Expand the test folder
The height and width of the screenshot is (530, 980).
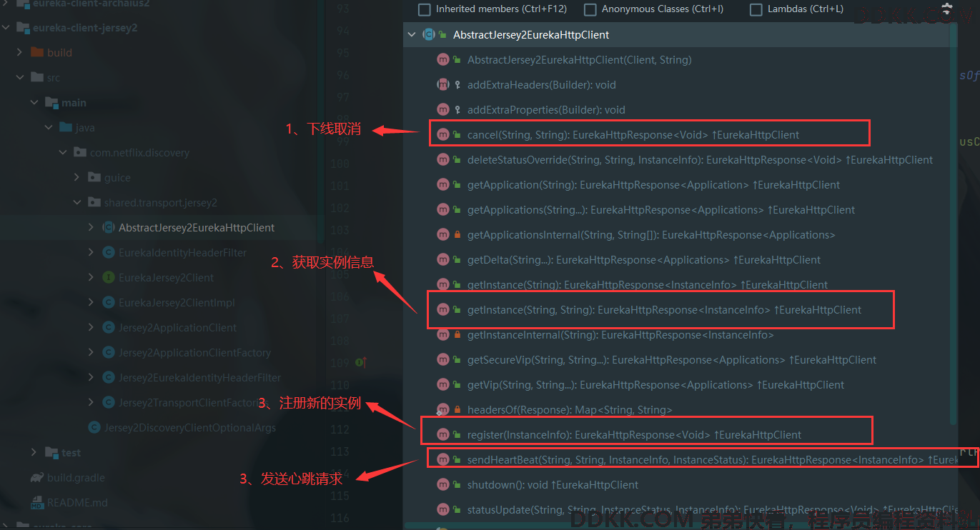34,453
